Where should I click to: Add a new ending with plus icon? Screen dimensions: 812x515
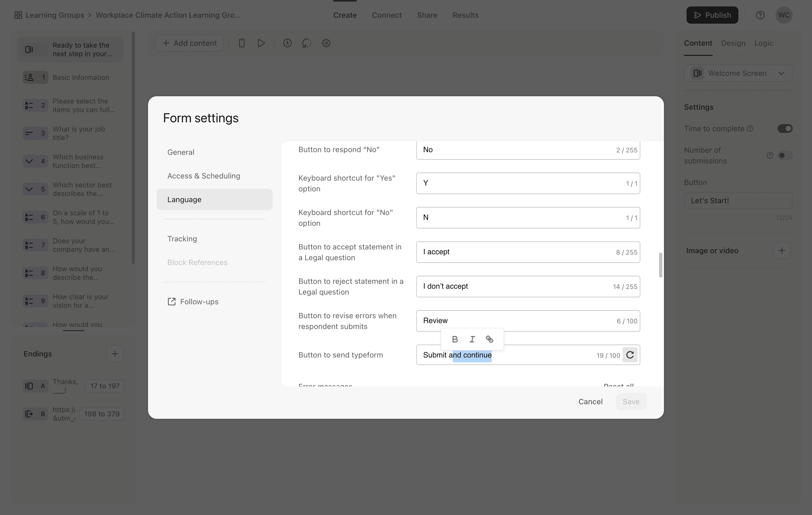[115, 353]
